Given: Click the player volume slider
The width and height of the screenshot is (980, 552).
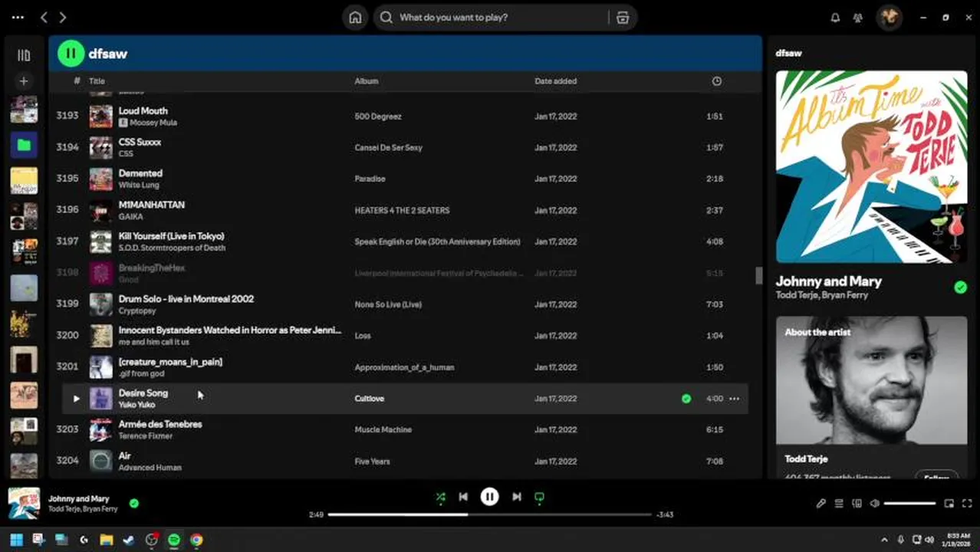Looking at the screenshot, I should point(909,504).
